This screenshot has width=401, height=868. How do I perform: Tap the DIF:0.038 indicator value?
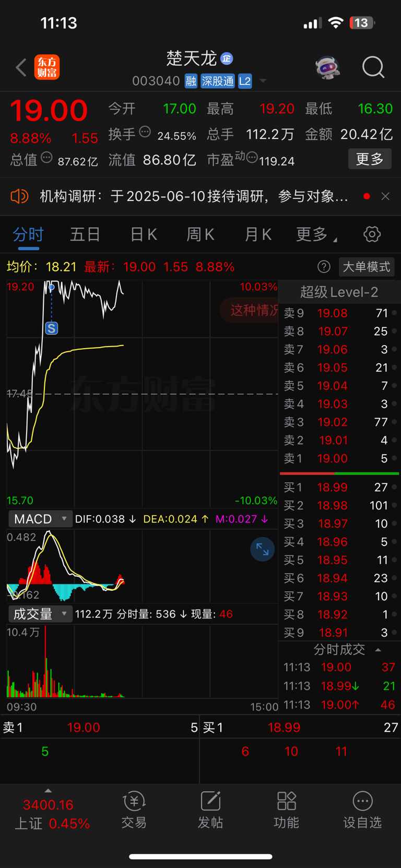pyautogui.click(x=106, y=519)
